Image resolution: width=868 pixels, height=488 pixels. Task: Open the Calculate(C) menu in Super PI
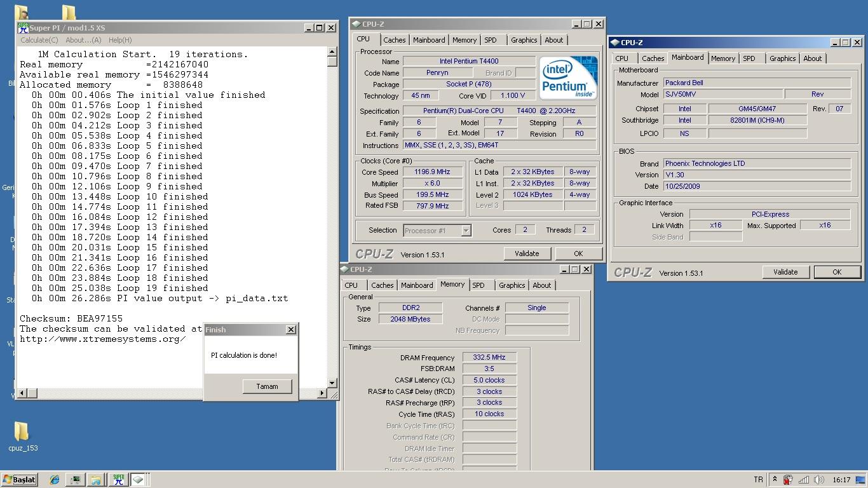tap(39, 40)
